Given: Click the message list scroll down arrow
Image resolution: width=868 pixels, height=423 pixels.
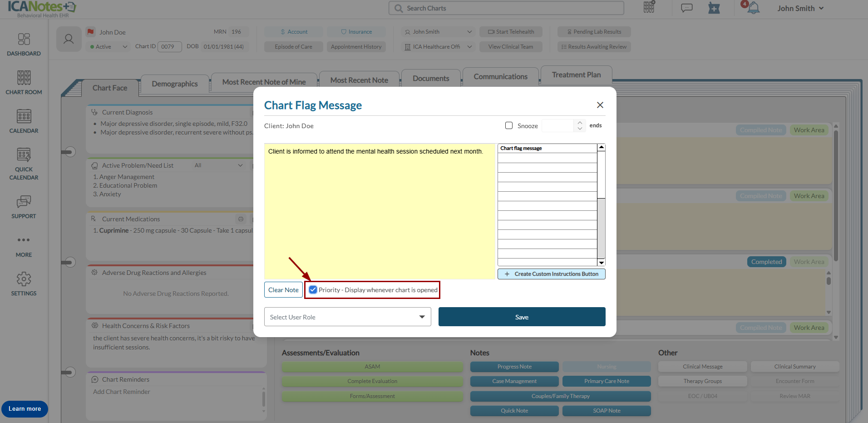Looking at the screenshot, I should click(x=602, y=263).
